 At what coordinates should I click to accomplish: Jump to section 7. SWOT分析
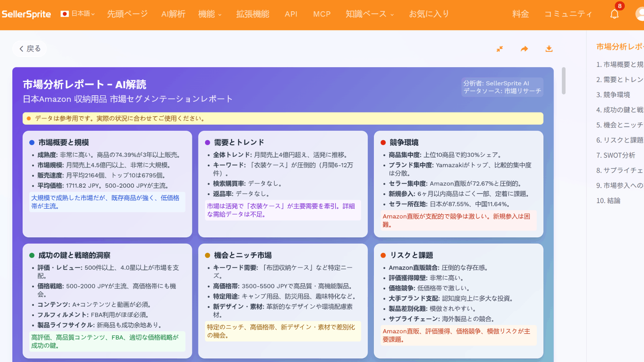(x=615, y=155)
